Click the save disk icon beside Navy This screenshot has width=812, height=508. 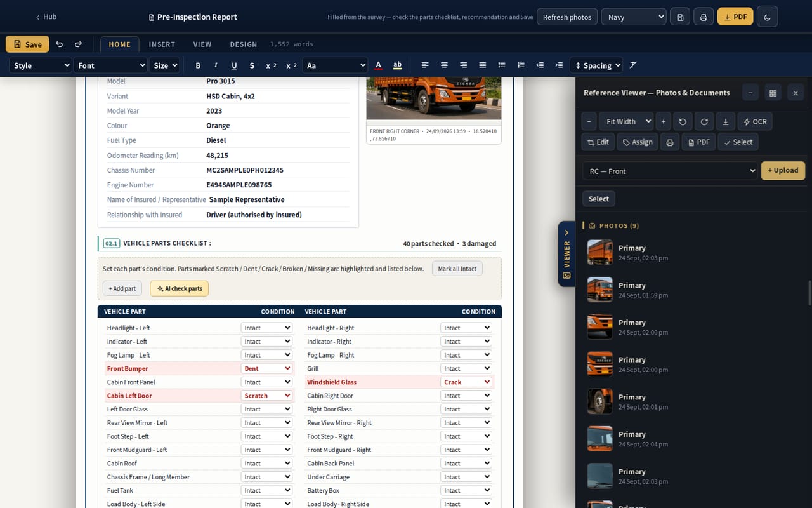pyautogui.click(x=680, y=17)
